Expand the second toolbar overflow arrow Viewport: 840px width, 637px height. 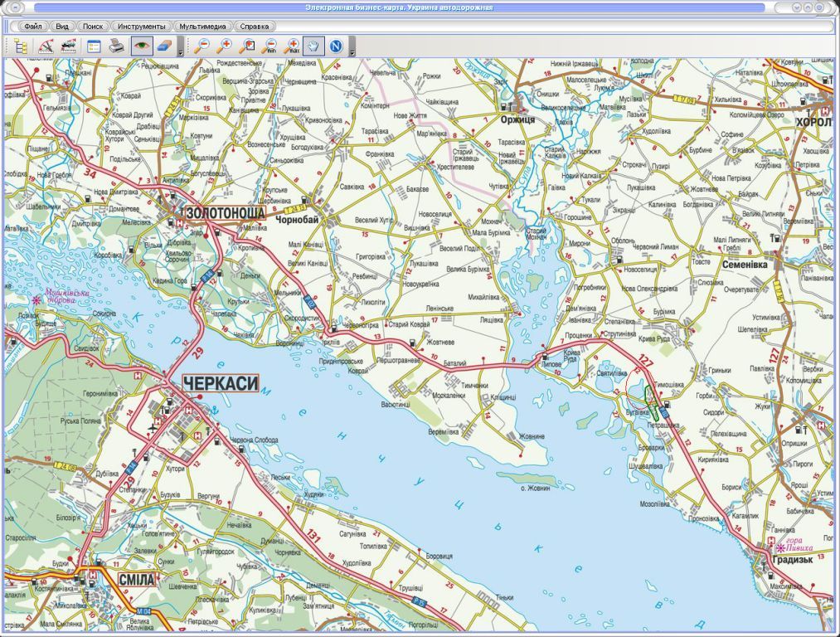click(352, 46)
